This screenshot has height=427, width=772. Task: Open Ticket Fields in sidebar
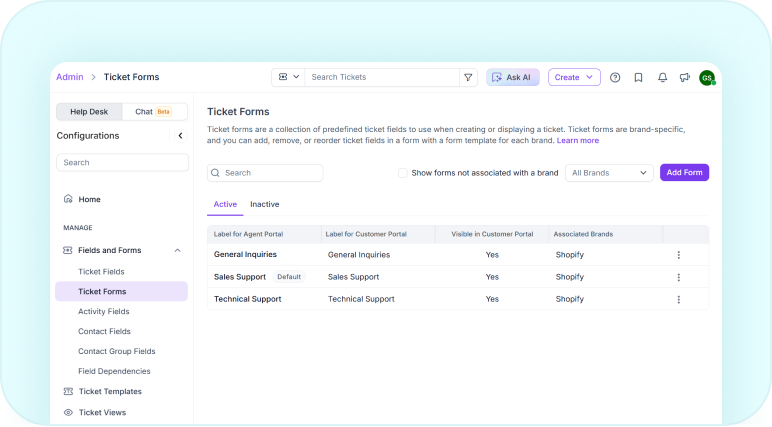point(101,271)
